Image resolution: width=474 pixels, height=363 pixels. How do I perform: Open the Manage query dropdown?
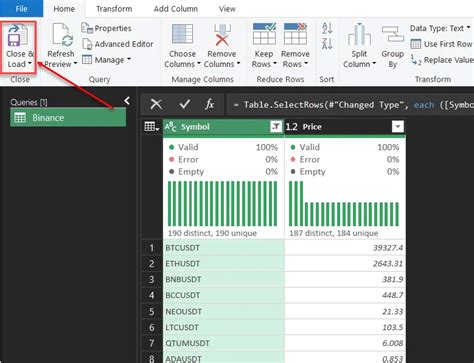[x=106, y=60]
